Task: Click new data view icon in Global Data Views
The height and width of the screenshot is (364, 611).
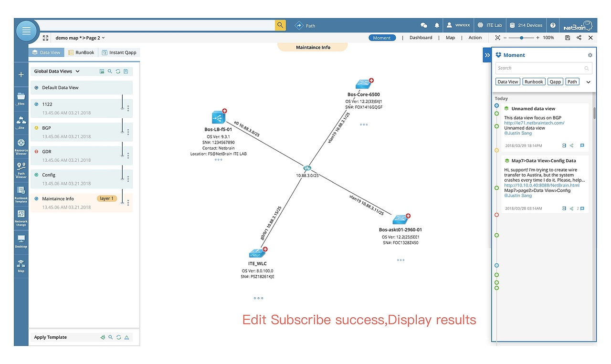Action: pyautogui.click(x=102, y=72)
